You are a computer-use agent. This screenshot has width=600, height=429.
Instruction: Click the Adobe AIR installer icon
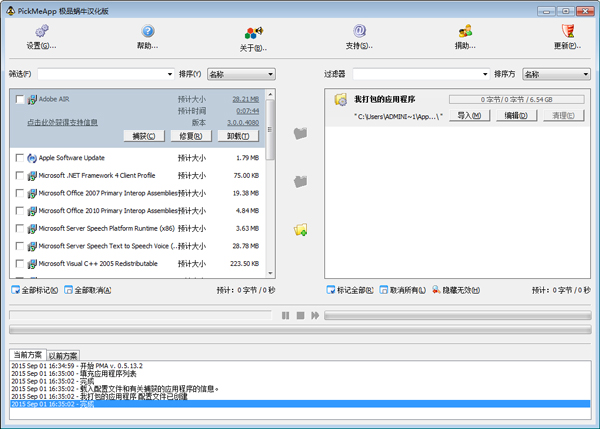32,100
